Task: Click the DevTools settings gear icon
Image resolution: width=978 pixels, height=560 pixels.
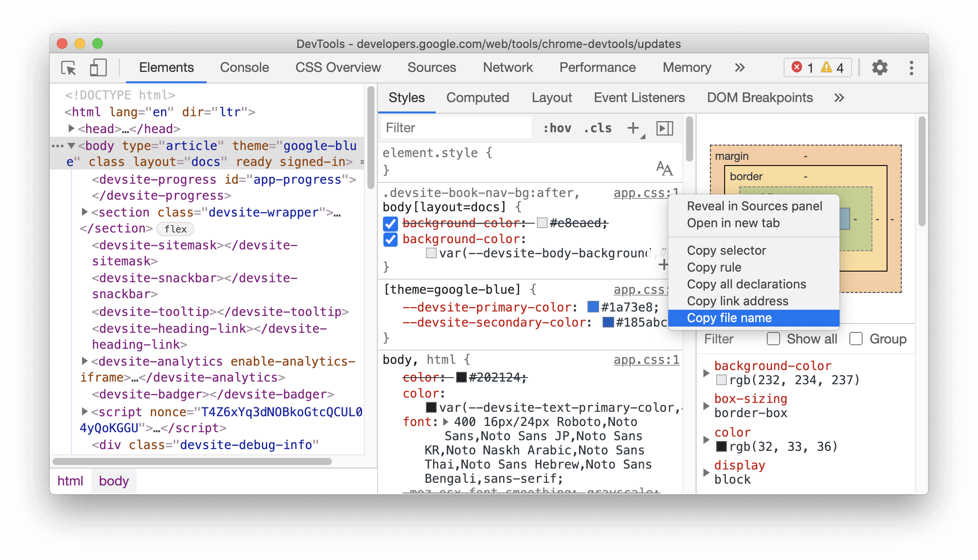Action: (x=878, y=68)
